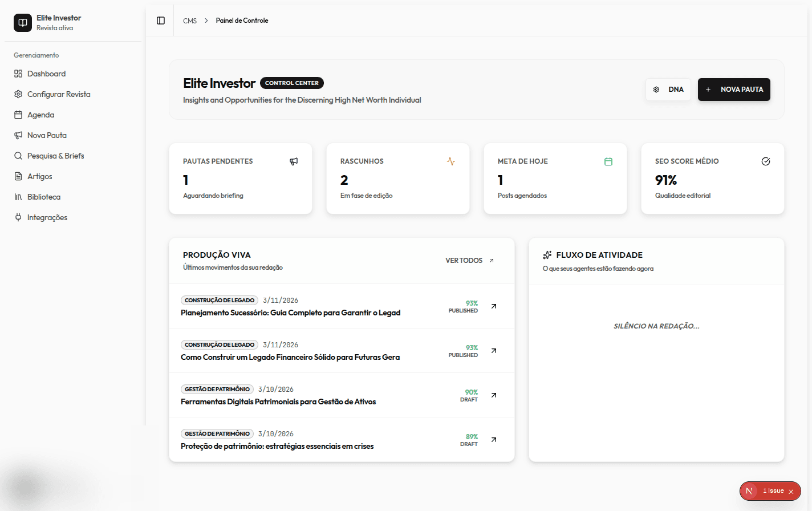Dismiss the 1 Issue notification badge
812x511 pixels.
(x=791, y=491)
